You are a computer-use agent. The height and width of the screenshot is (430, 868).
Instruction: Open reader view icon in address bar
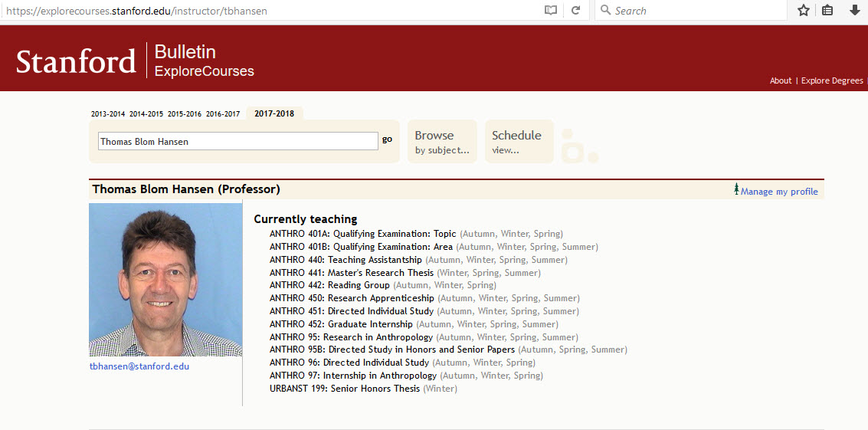click(550, 11)
